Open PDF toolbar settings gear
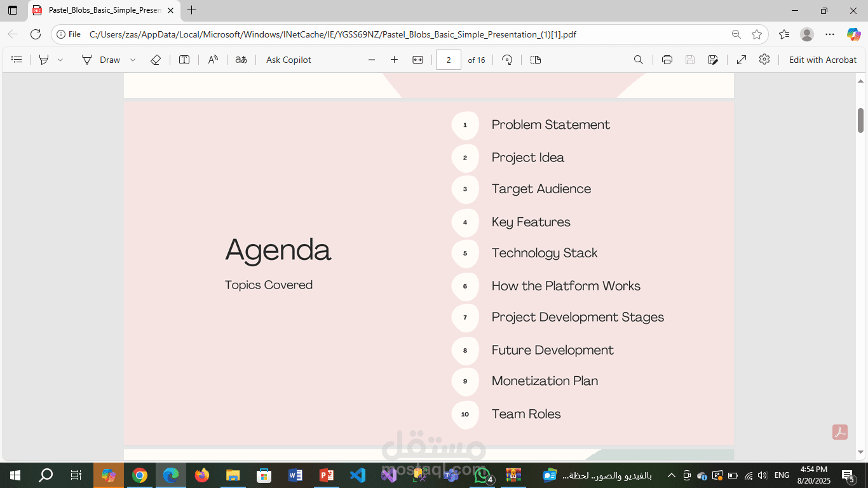 pos(764,60)
